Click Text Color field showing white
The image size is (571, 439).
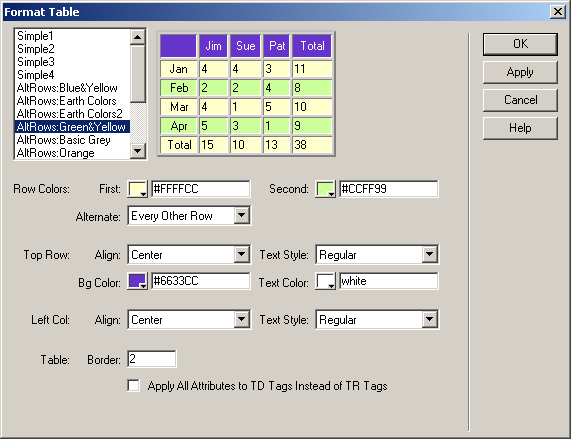pyautogui.click(x=389, y=281)
